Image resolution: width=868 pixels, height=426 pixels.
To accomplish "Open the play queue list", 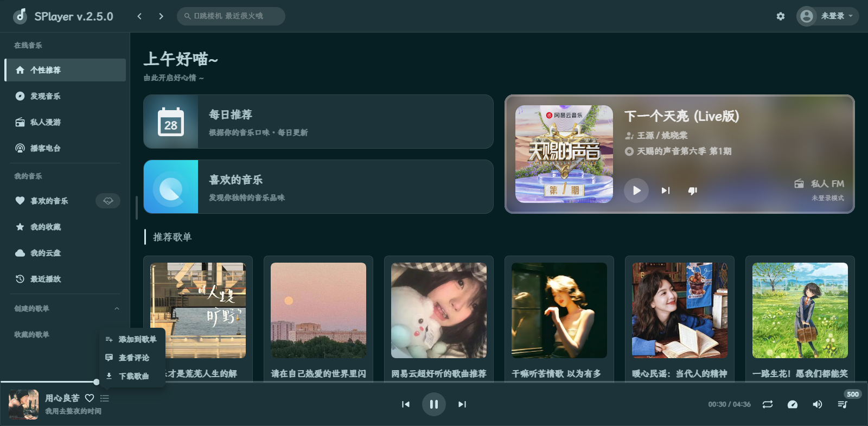I will (x=843, y=404).
